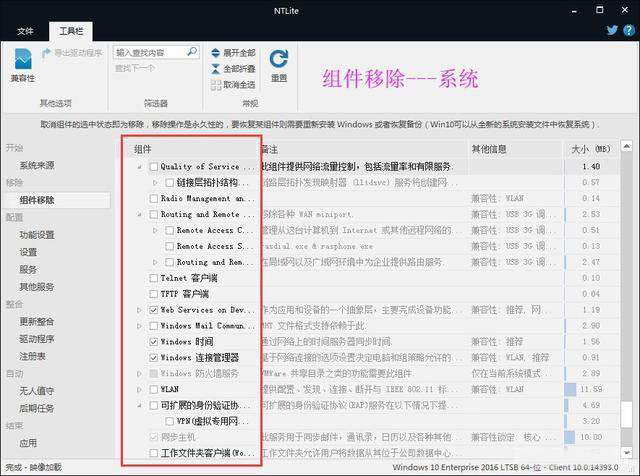
Task: Collapse the Quality of Service node
Action: pyautogui.click(x=140, y=167)
